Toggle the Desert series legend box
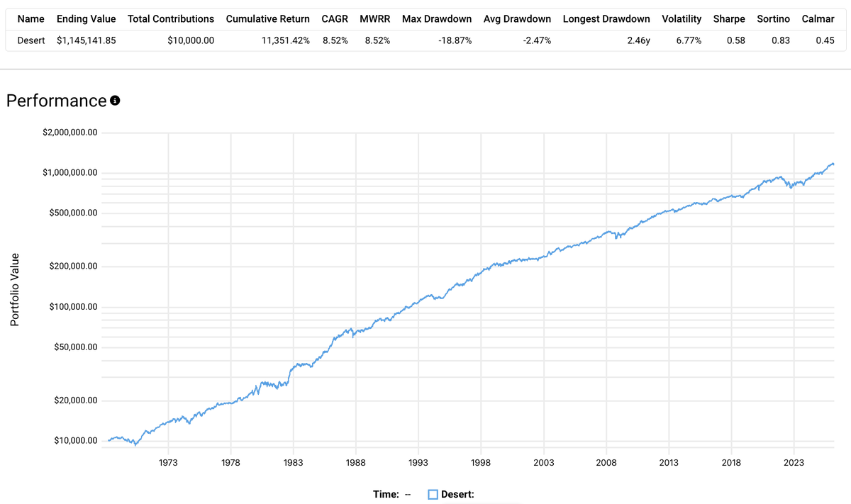Screen dimensions: 851x504 (433, 495)
